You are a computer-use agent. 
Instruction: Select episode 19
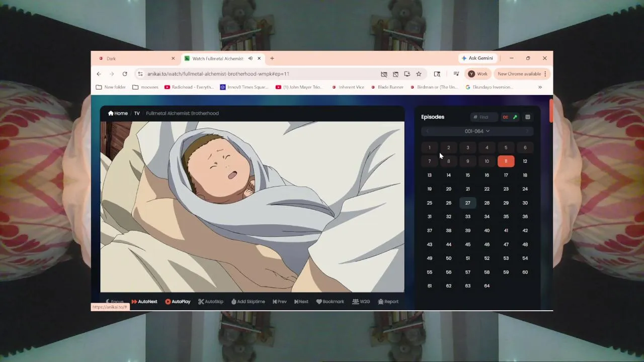pos(430,189)
